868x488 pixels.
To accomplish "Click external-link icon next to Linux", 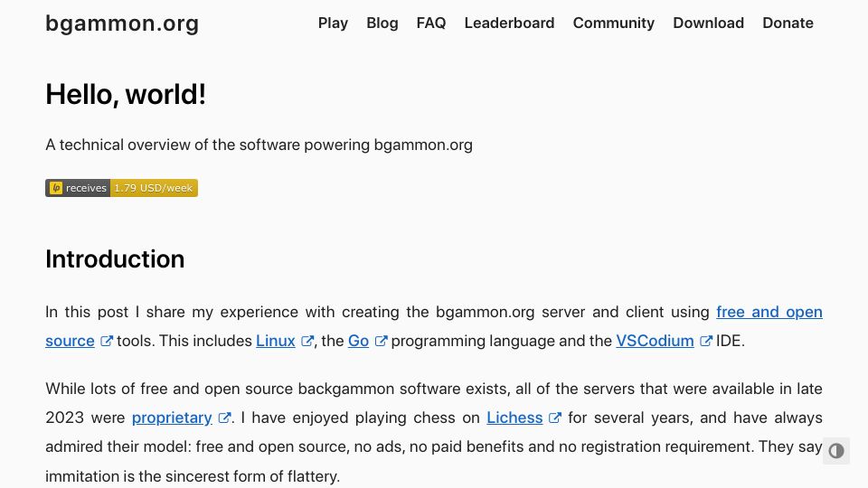I will (x=307, y=341).
